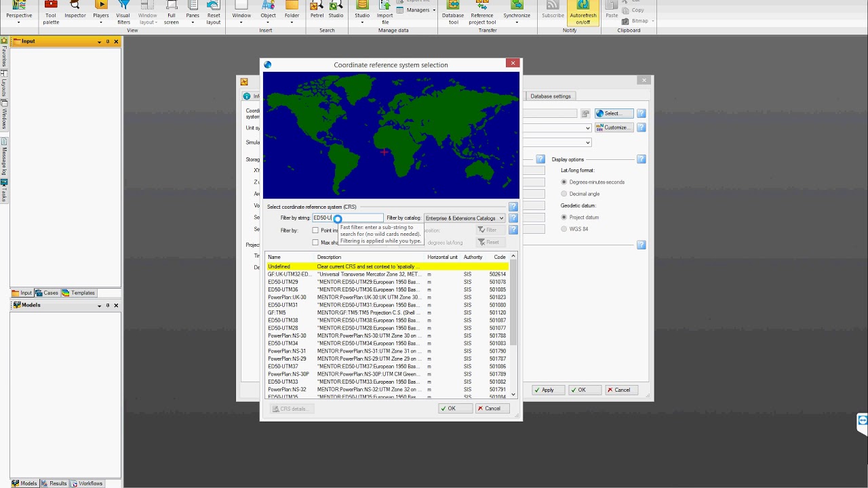Open the Players menu

[100, 12]
